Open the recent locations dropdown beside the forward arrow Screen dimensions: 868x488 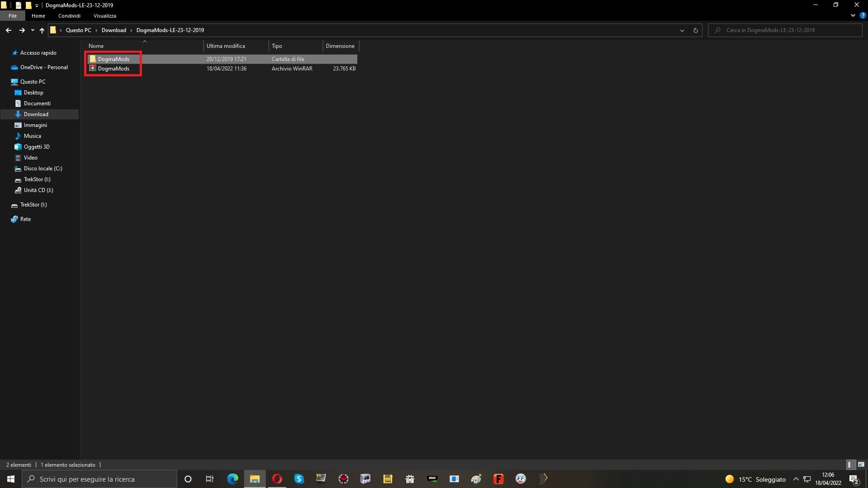(32, 30)
